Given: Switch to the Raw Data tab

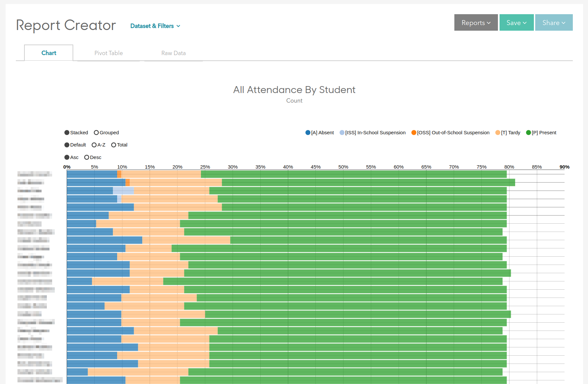Looking at the screenshot, I should 173,53.
